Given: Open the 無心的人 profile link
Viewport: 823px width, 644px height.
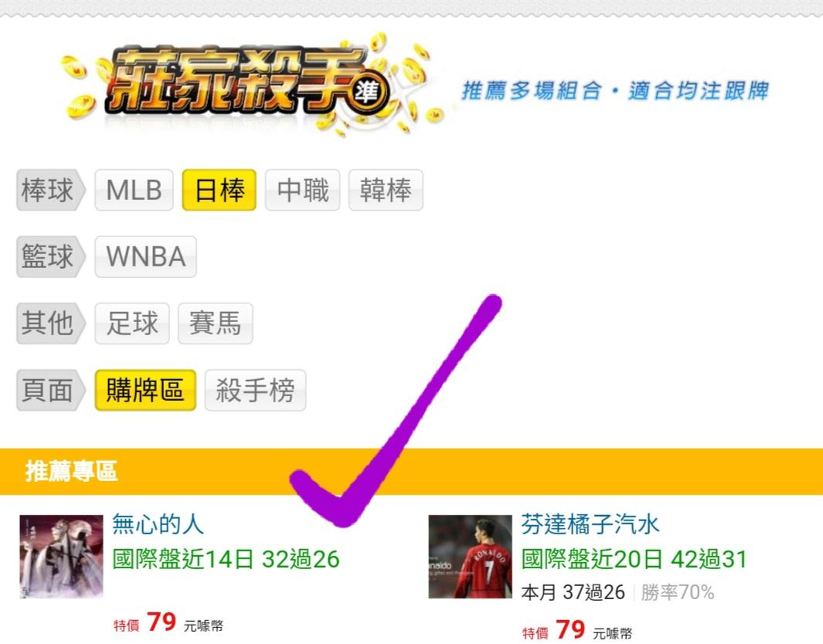Looking at the screenshot, I should pyautogui.click(x=158, y=524).
